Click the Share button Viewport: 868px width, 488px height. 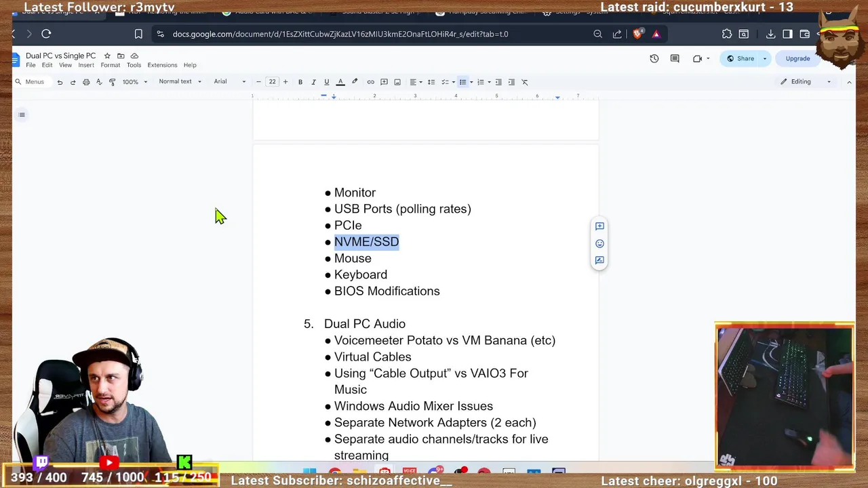tap(740, 58)
